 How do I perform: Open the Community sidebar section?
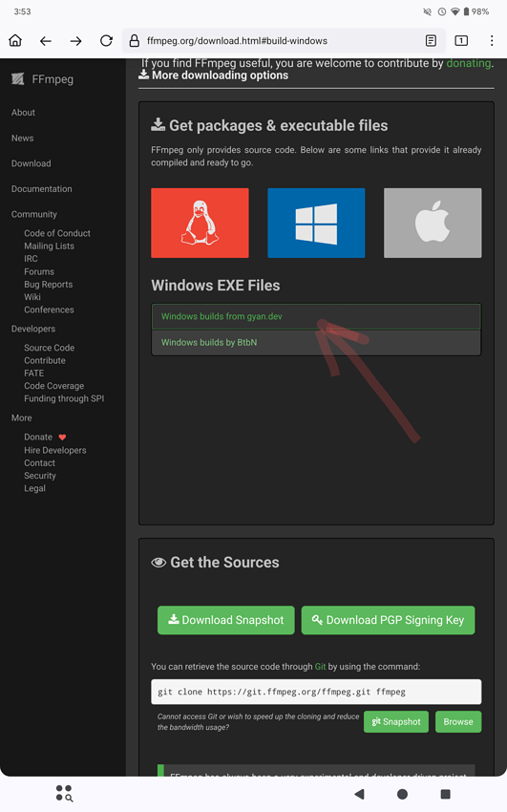coord(34,214)
